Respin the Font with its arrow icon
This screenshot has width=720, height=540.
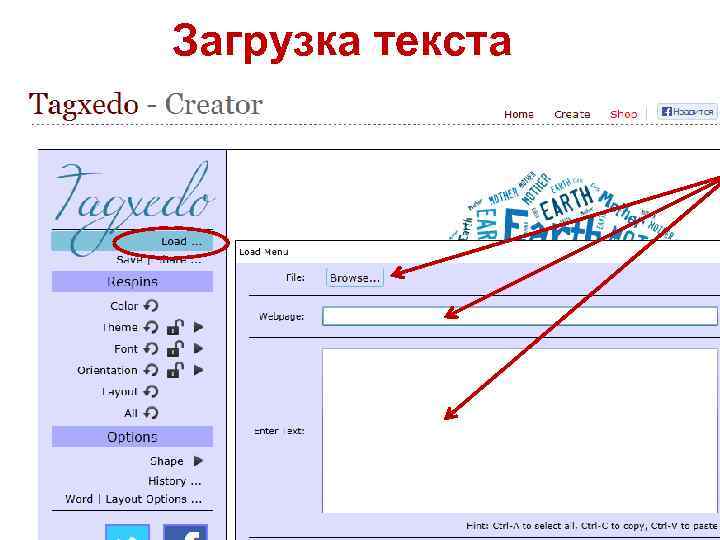[150, 349]
